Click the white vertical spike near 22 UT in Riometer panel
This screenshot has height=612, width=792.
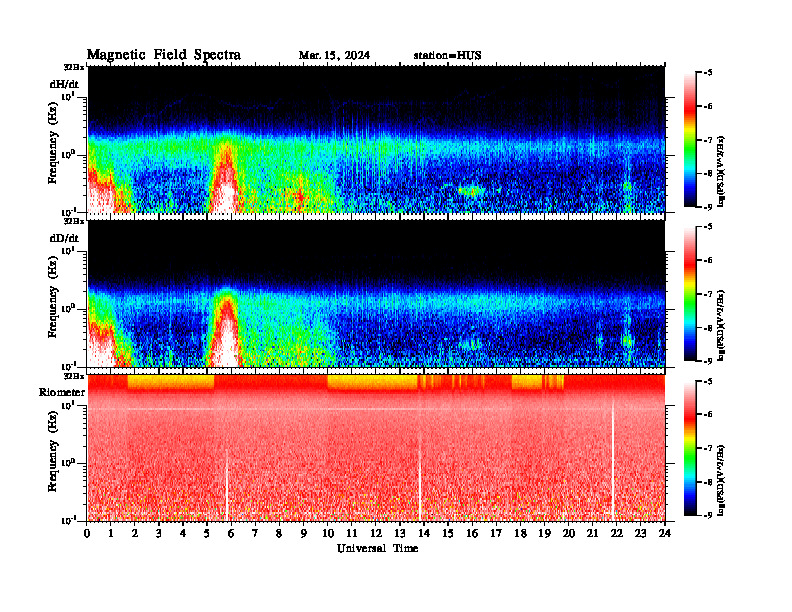[x=613, y=460]
